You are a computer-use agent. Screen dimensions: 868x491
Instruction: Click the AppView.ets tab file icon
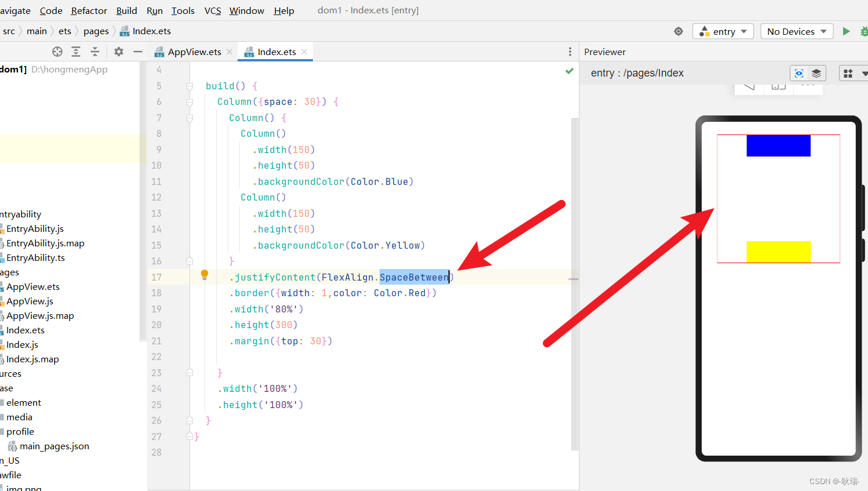pyautogui.click(x=159, y=52)
